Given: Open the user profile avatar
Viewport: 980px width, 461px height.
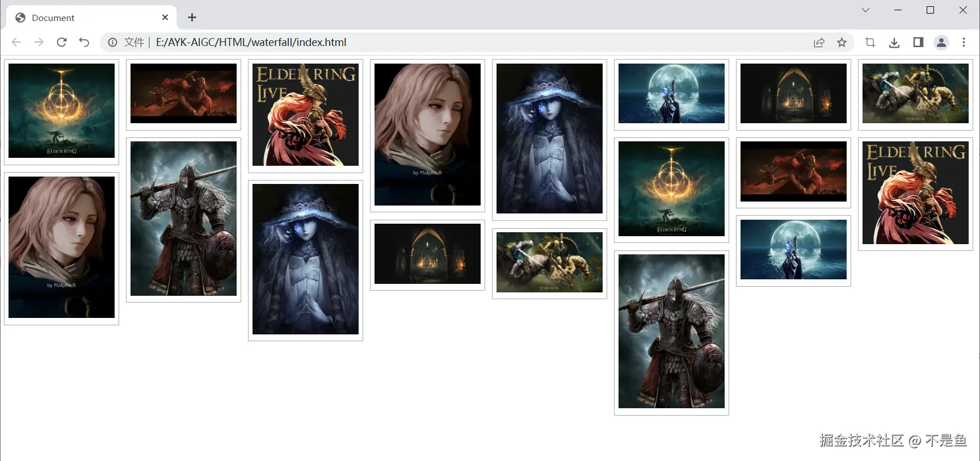Looking at the screenshot, I should [941, 42].
